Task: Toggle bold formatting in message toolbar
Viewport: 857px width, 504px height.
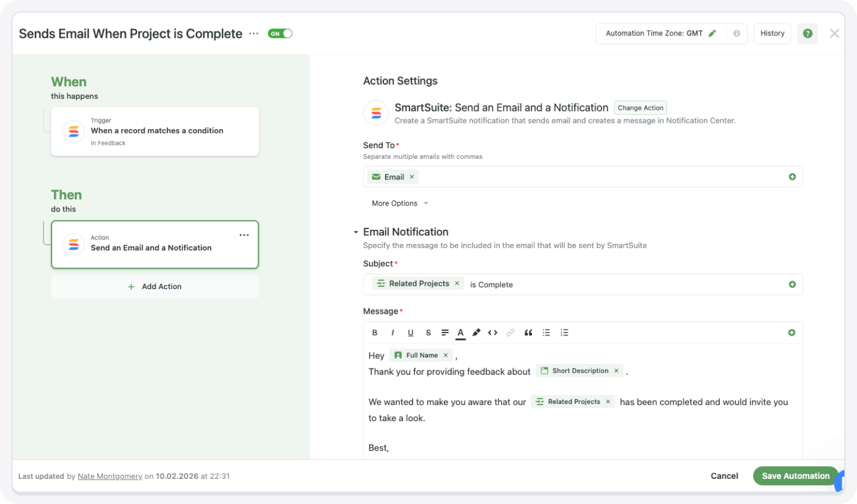Action: pos(375,333)
